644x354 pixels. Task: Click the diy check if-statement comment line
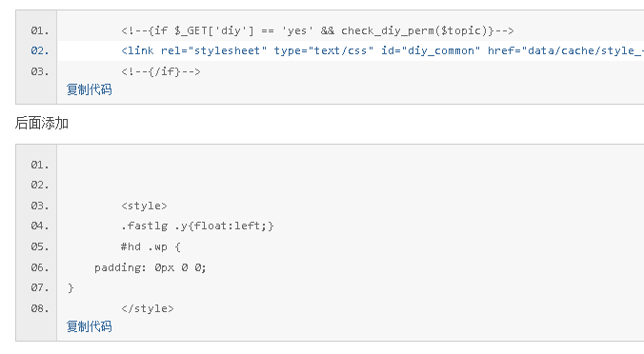click(x=317, y=30)
